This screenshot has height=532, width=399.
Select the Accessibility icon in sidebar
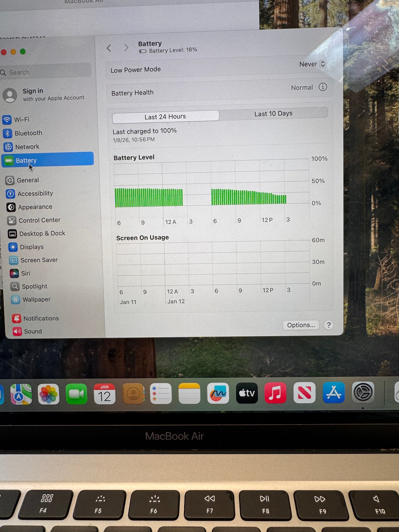coord(10,194)
